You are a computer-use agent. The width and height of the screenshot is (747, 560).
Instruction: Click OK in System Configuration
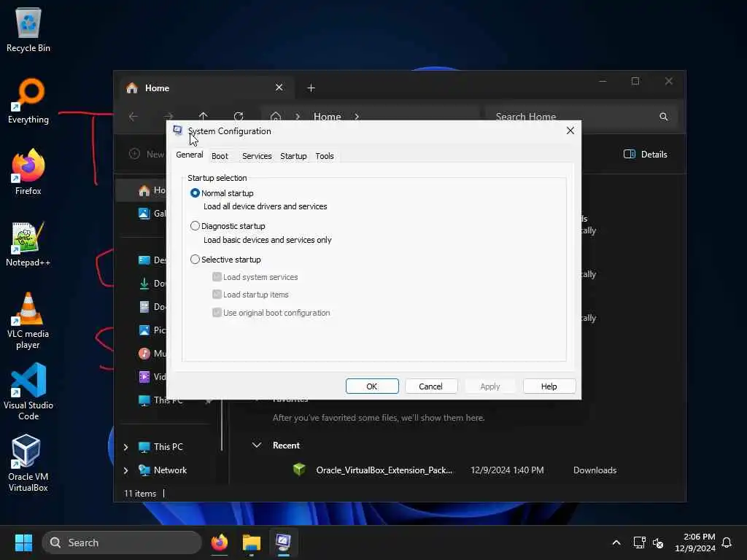(x=372, y=386)
